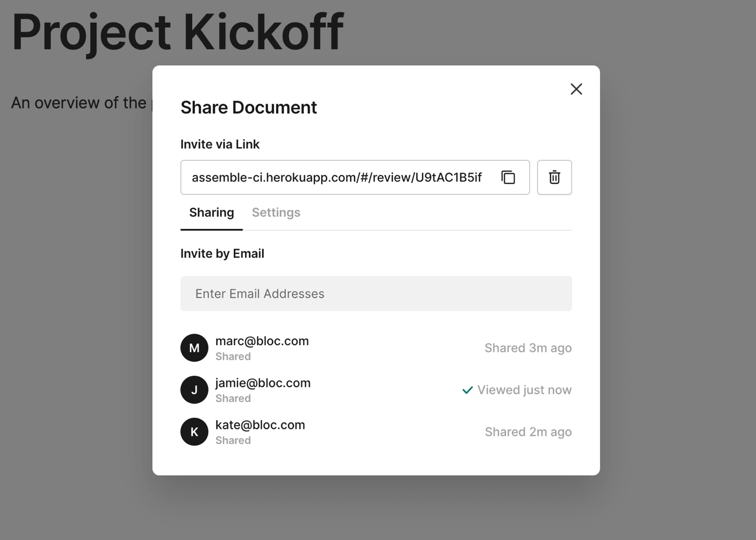
Task: Click the M avatar for marc@bloc.com
Action: (194, 348)
